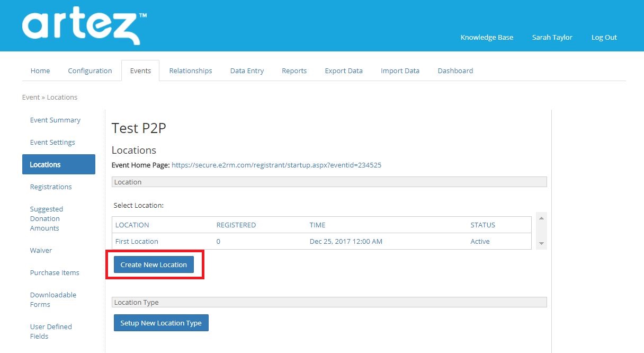This screenshot has width=644, height=353.
Task: Click the REGISTERED column header
Action: coord(236,225)
